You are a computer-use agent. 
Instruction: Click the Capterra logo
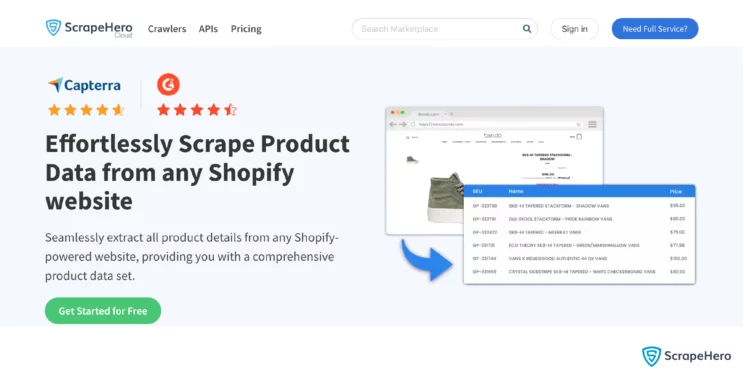[84, 85]
